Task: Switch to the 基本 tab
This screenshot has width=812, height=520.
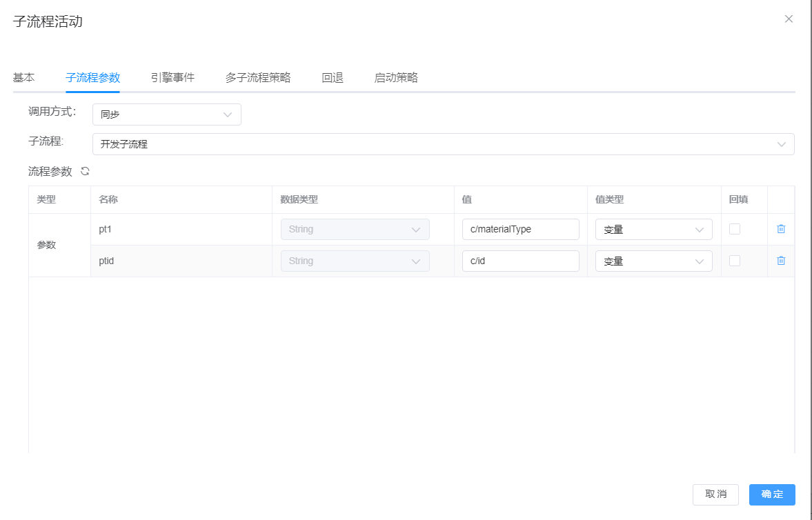Action: (23, 77)
